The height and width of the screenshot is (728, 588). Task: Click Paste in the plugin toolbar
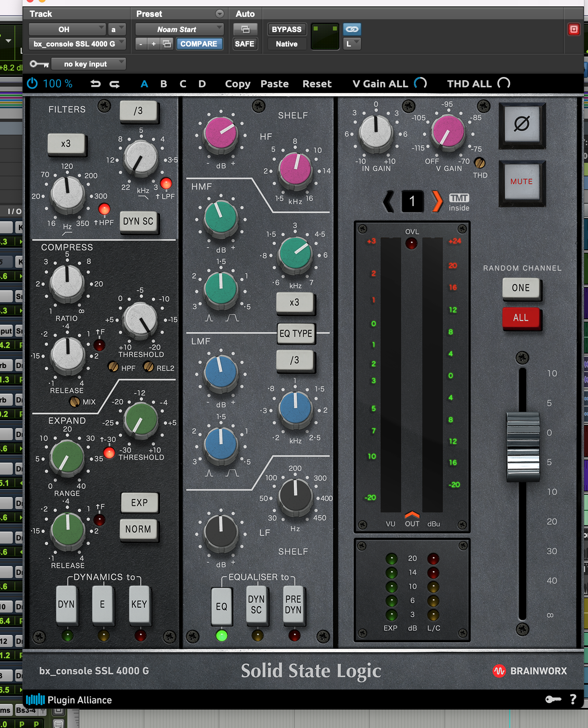tap(275, 84)
